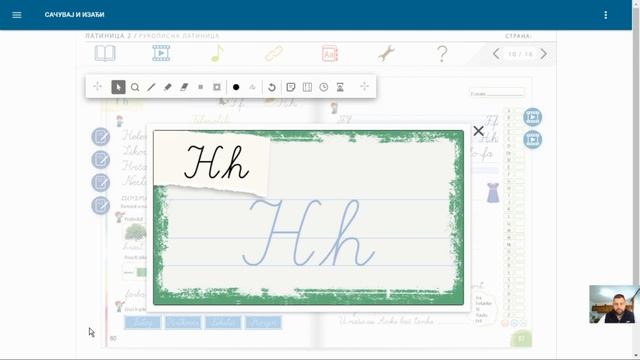Grab the left move handle of toolbar

pyautogui.click(x=97, y=87)
